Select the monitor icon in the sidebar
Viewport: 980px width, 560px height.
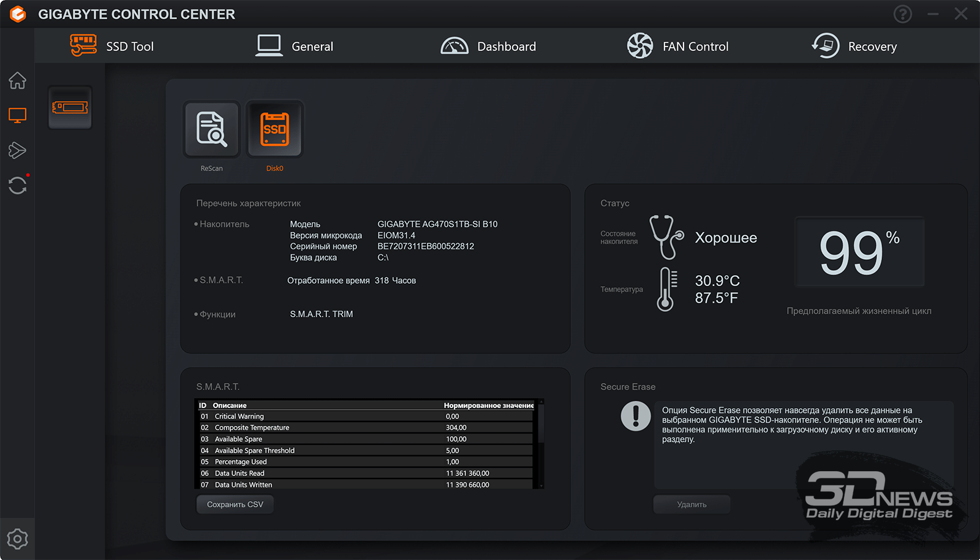(x=17, y=115)
